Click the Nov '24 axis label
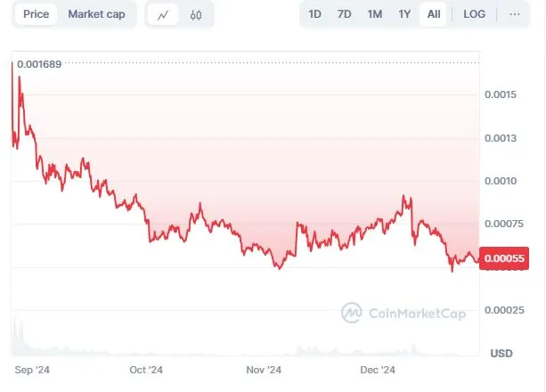Image resolution: width=546 pixels, height=392 pixels. coord(264,370)
